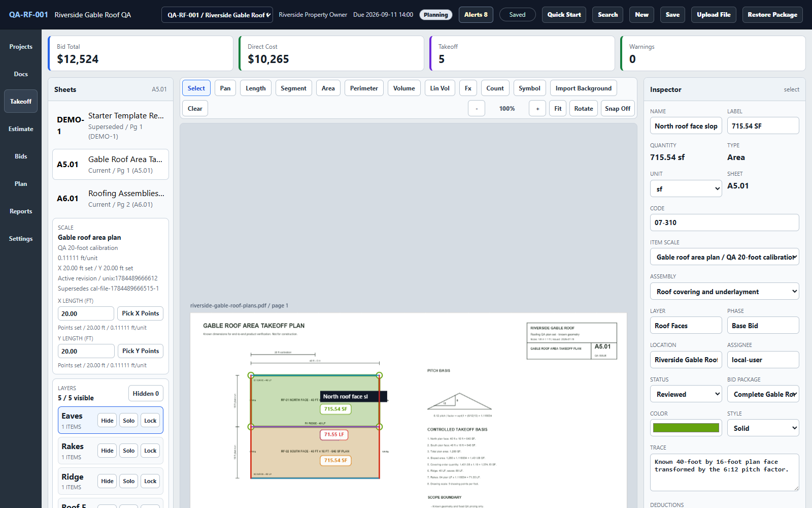The image size is (812, 508).
Task: Select DEMO-1 Starter Template sheet
Action: (111, 125)
